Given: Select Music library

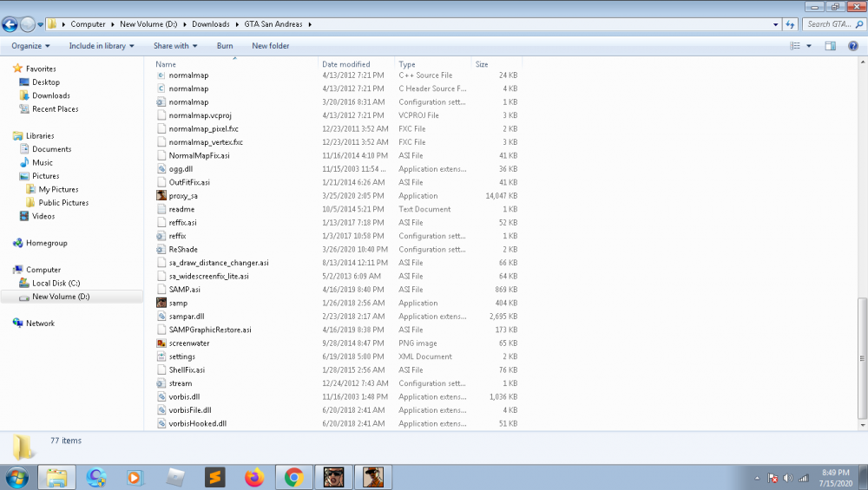Looking at the screenshot, I should tap(42, 162).
